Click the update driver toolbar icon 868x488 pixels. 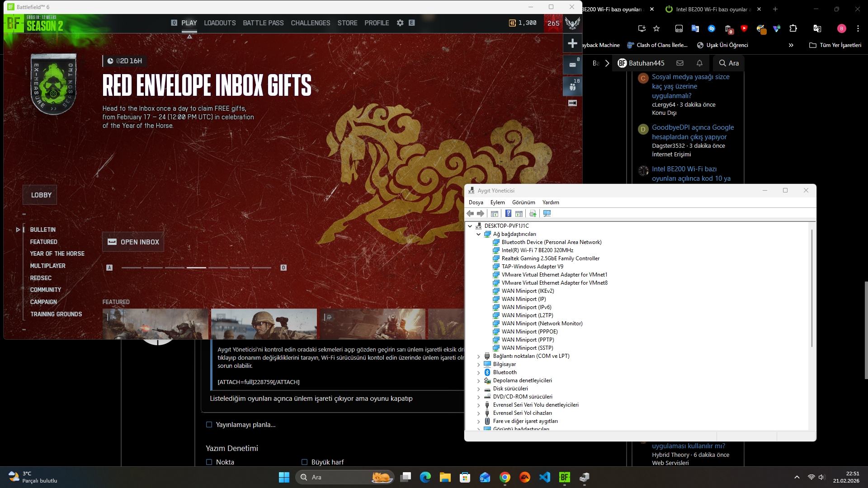point(533,214)
